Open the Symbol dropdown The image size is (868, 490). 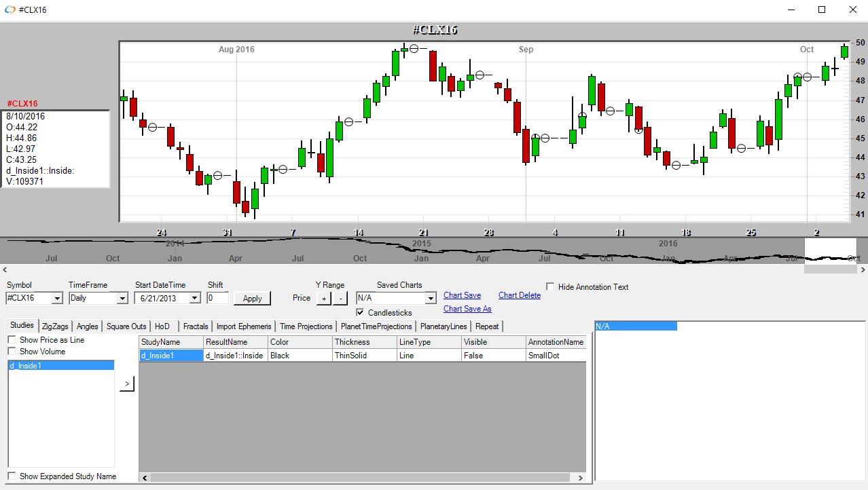click(x=57, y=298)
